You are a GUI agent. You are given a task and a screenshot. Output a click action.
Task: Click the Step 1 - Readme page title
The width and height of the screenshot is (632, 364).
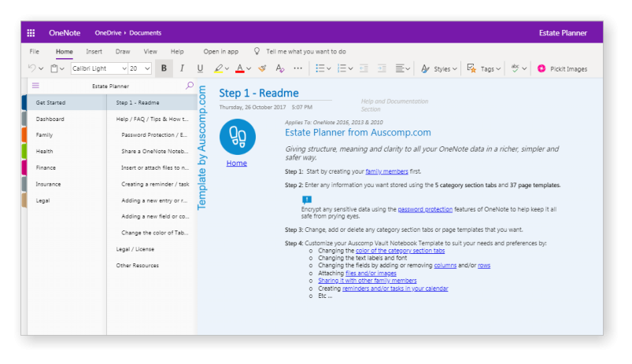coord(259,93)
